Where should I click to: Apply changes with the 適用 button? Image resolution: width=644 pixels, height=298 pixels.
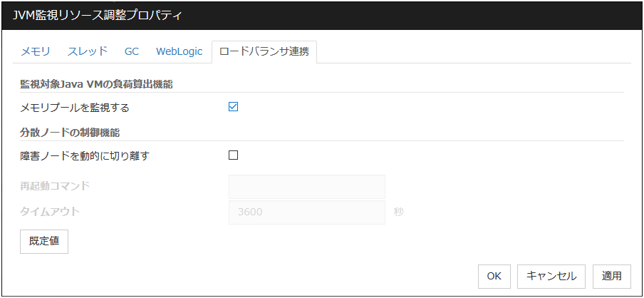pos(611,276)
